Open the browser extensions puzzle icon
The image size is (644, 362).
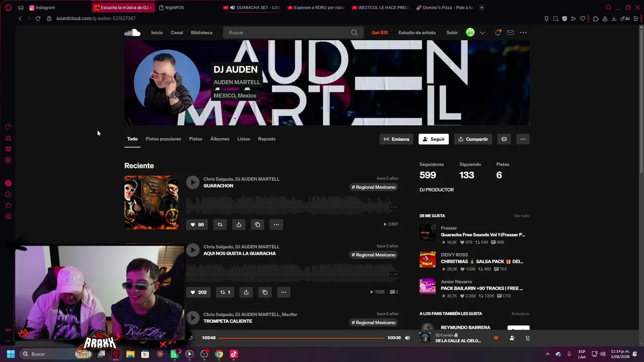(596, 19)
